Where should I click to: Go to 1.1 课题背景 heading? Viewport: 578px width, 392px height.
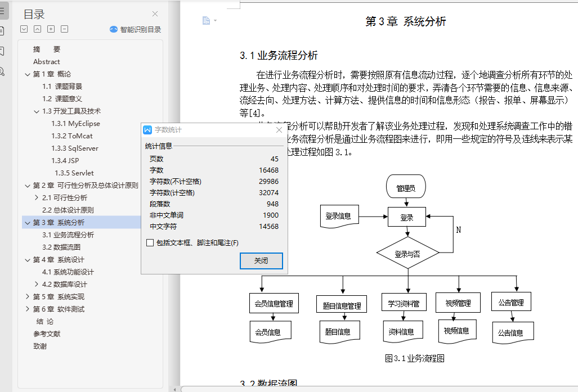[62, 86]
